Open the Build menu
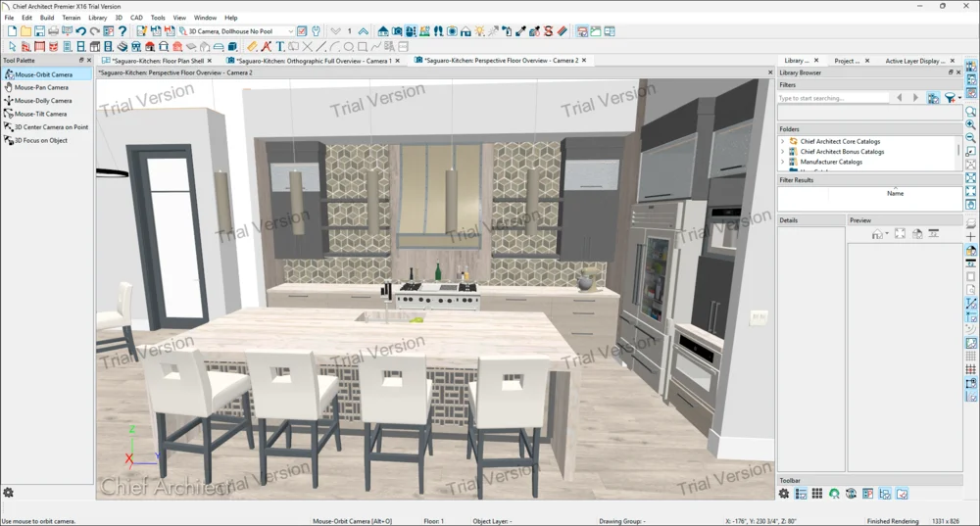This screenshot has height=526, width=980. coord(47,18)
